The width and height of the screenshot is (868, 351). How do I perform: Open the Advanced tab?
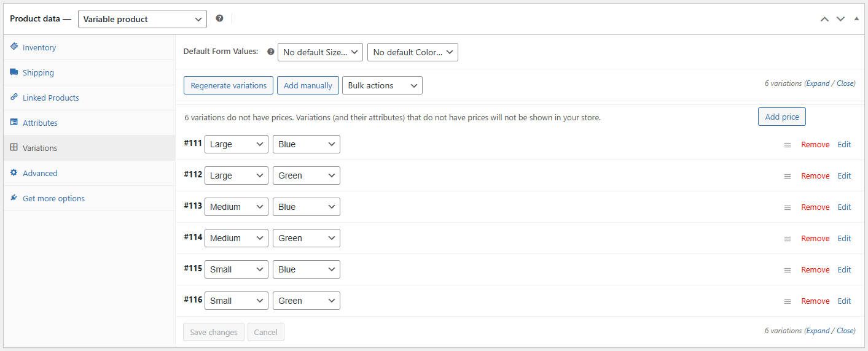click(89, 173)
